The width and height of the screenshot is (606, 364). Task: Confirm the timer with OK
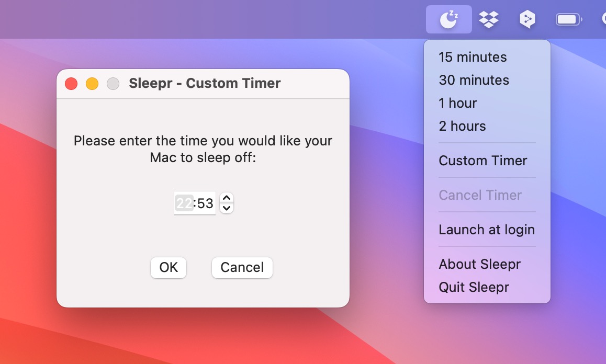click(168, 267)
